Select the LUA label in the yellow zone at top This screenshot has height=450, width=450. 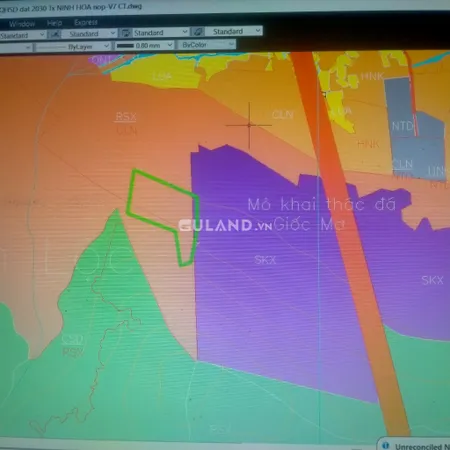pyautogui.click(x=162, y=77)
